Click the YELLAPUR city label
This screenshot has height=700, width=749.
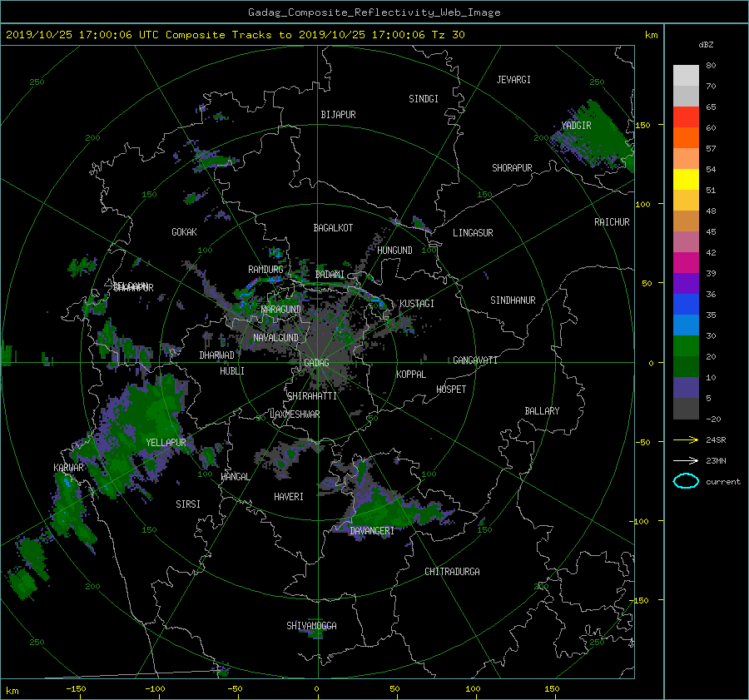[166, 443]
